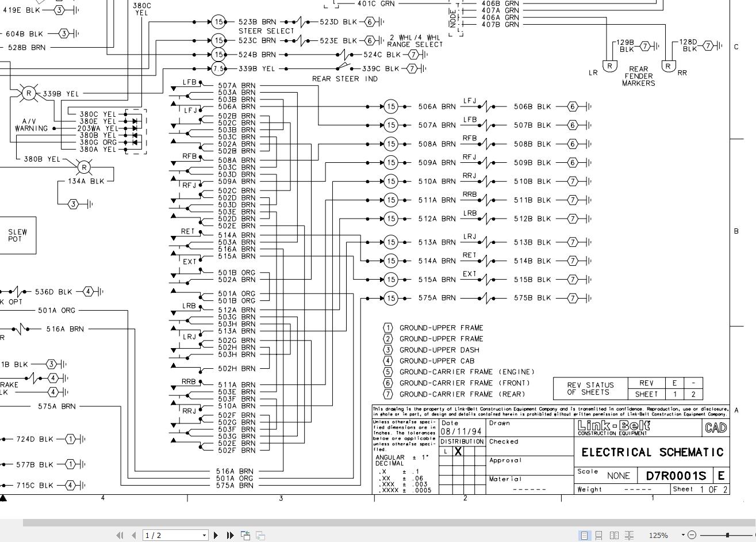
Task: Click wire label 507B BLK
Action: coord(532,125)
